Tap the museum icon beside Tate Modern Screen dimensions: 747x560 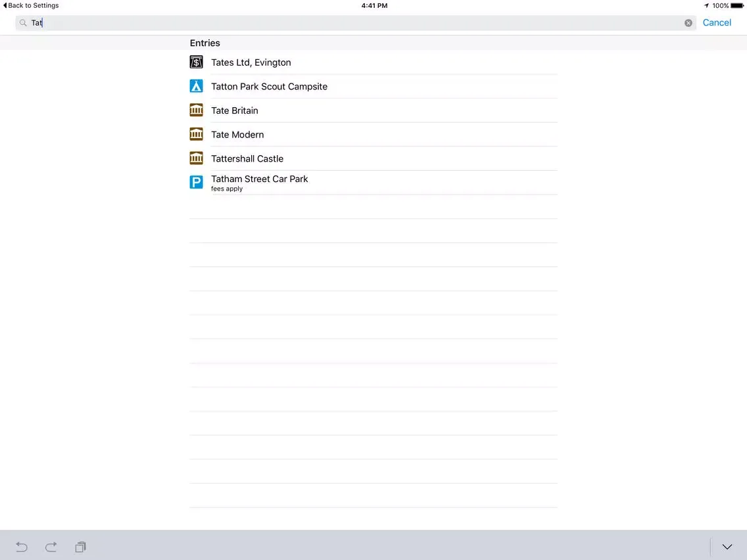(x=196, y=134)
